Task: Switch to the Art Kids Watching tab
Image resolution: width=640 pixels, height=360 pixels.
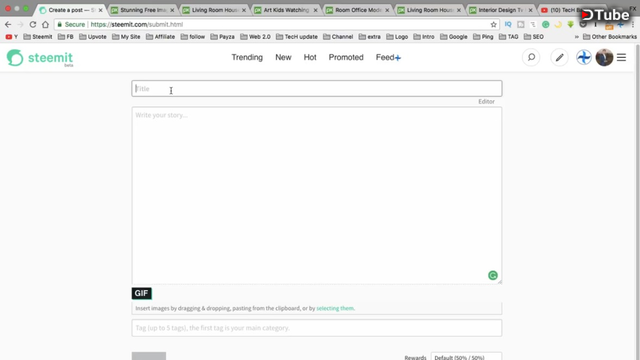Action: 286,10
